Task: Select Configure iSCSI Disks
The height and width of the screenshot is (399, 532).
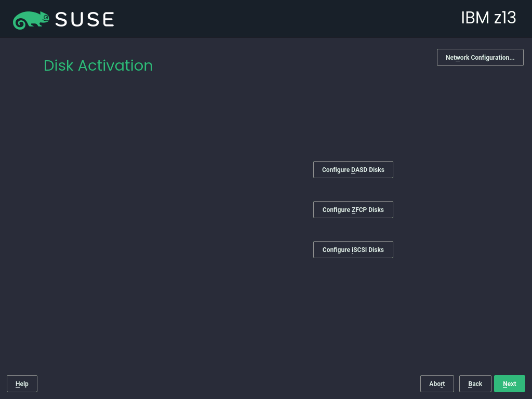Action: coord(353,249)
